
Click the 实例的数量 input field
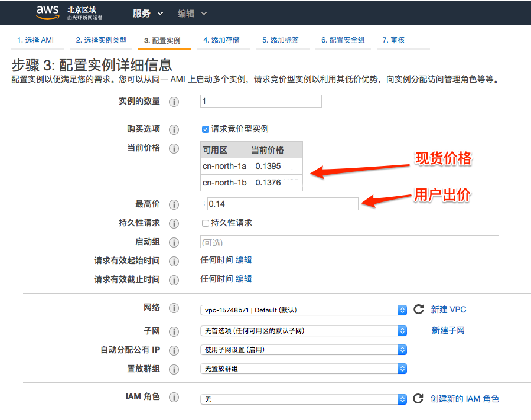[x=261, y=101]
